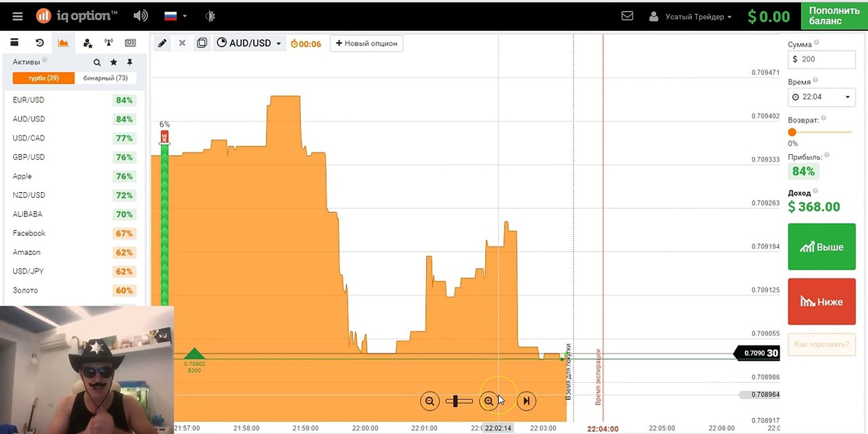Open the signals antenna tab icon
Viewport: 868px width, 434px height.
point(109,43)
